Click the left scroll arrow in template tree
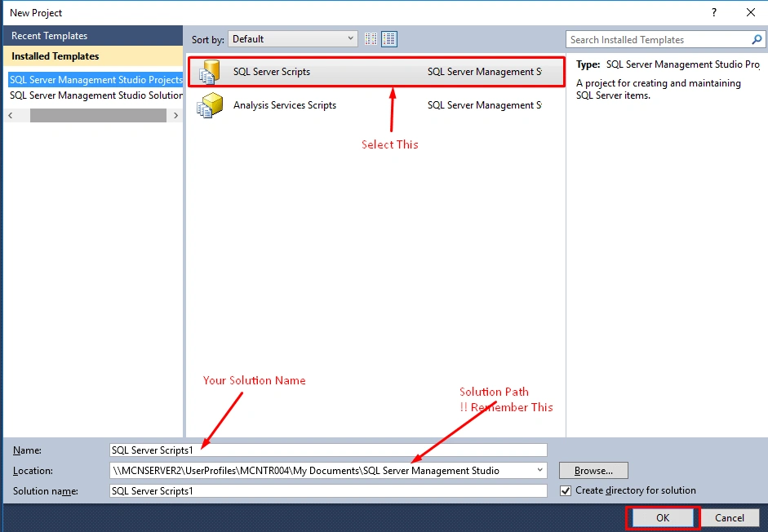 click(11, 116)
